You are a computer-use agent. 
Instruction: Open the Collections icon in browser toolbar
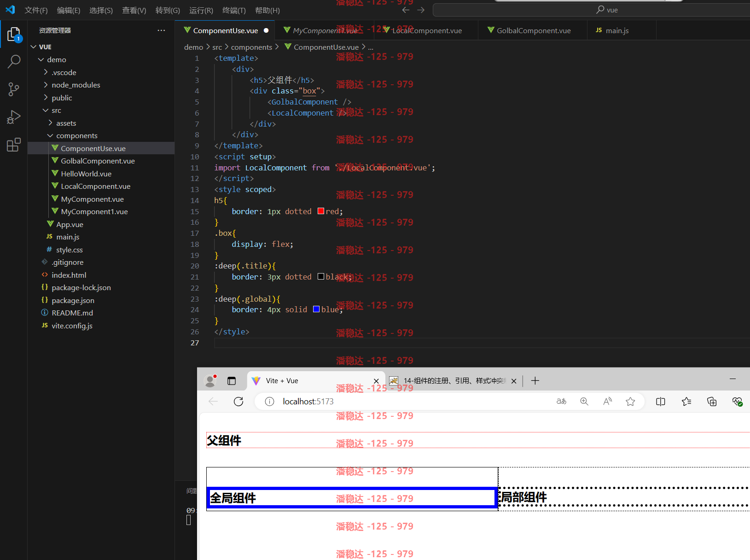[x=712, y=402]
